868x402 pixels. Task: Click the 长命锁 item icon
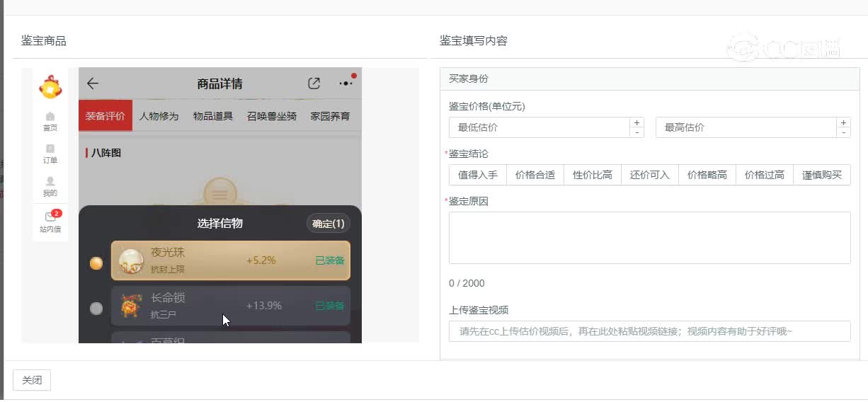point(131,306)
